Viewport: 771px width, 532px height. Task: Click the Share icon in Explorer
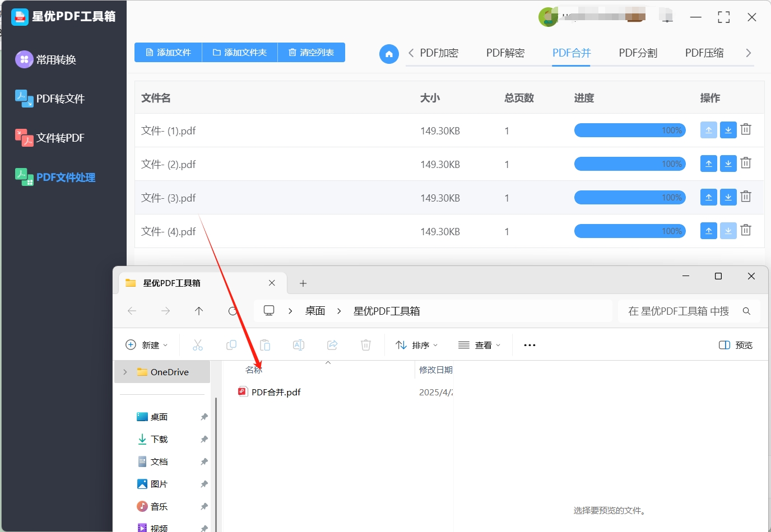click(x=332, y=345)
